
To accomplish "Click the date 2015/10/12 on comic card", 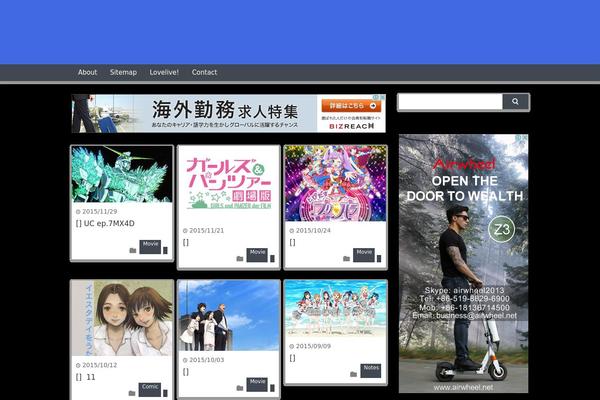I will pyautogui.click(x=99, y=366).
